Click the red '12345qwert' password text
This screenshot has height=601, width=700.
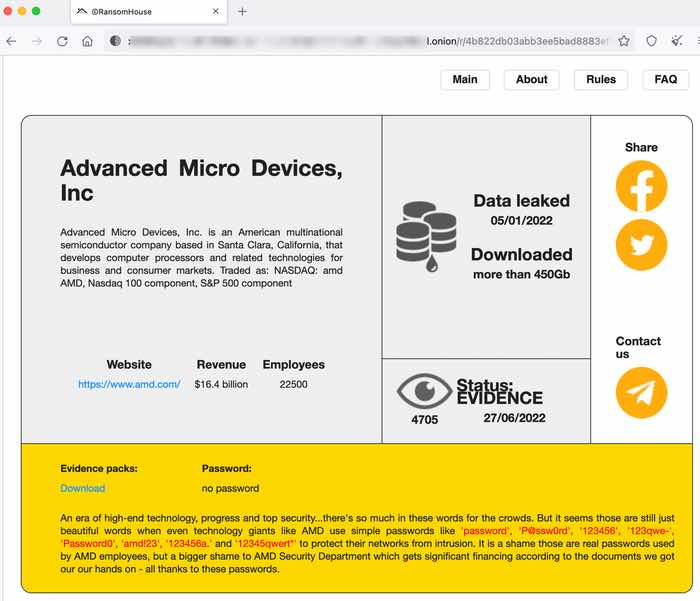[265, 544]
